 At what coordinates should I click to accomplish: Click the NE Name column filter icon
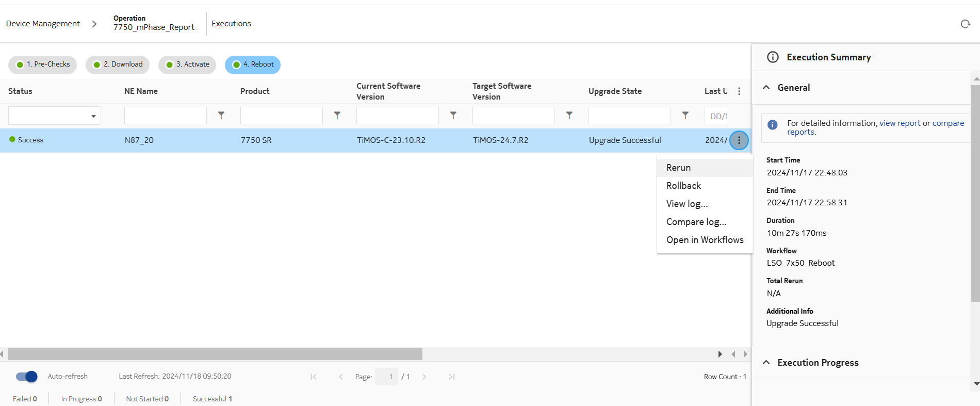point(221,116)
